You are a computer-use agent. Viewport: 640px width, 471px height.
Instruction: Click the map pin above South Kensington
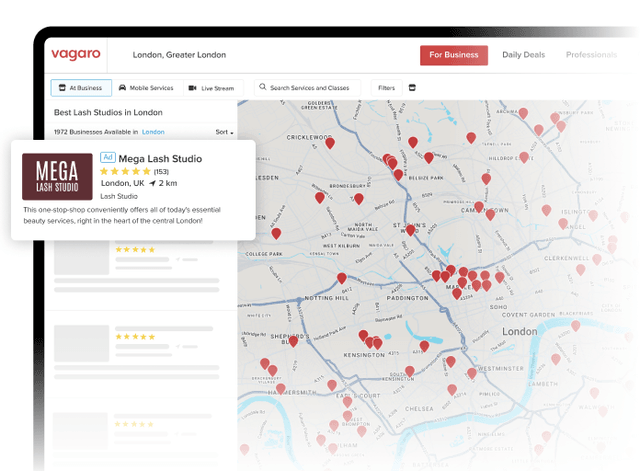tap(410, 371)
